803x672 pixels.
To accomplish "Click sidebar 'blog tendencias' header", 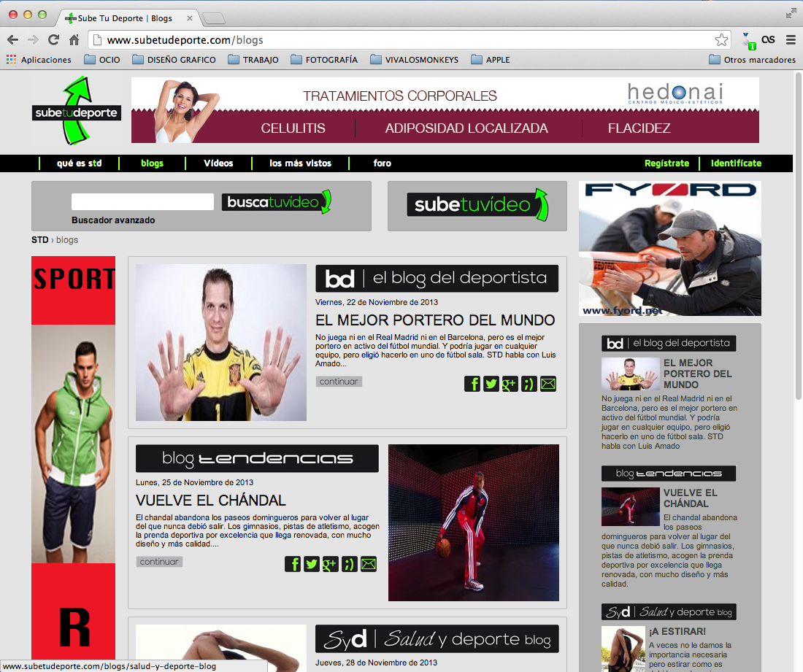I will 669,474.
